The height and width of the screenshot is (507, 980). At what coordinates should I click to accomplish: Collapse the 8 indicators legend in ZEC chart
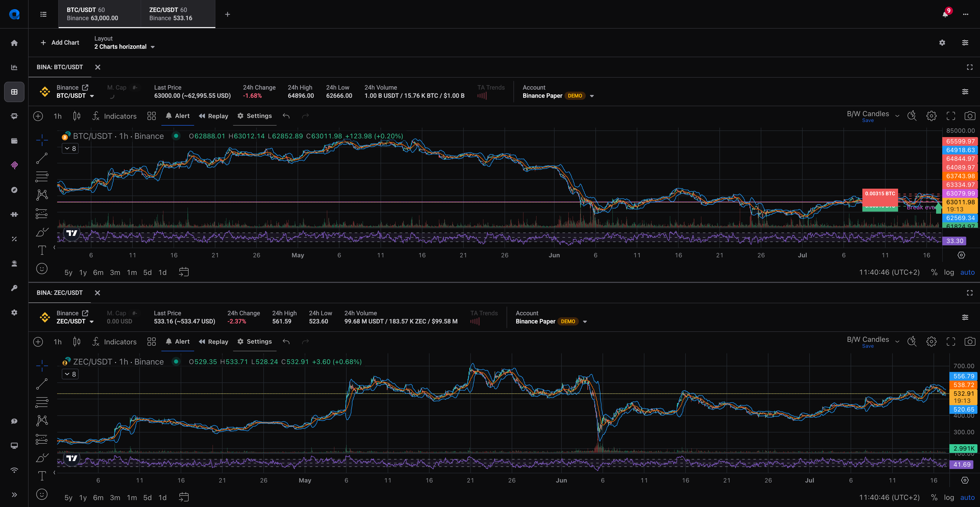pos(70,374)
